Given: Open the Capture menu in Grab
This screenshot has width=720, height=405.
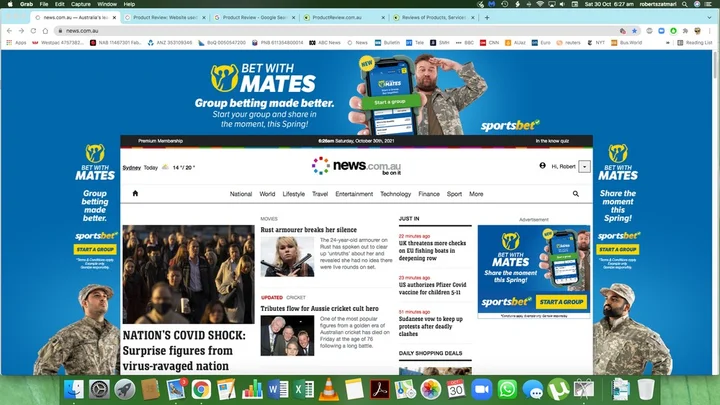Looking at the screenshot, I should [81, 4].
